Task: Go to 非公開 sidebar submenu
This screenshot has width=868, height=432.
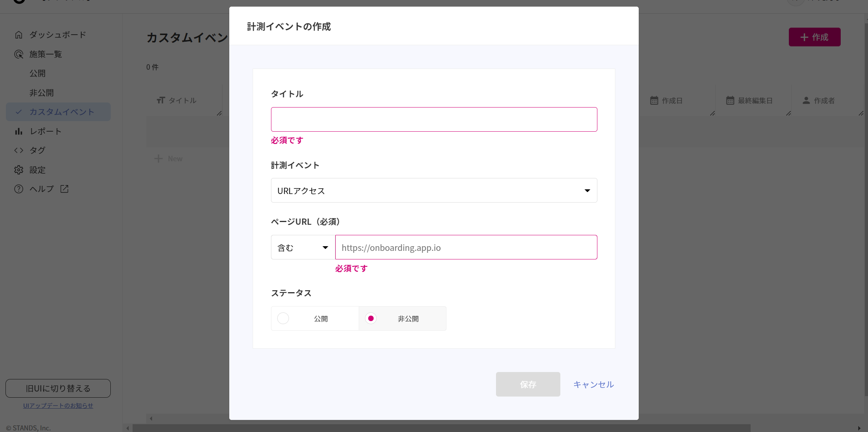Action: click(42, 93)
